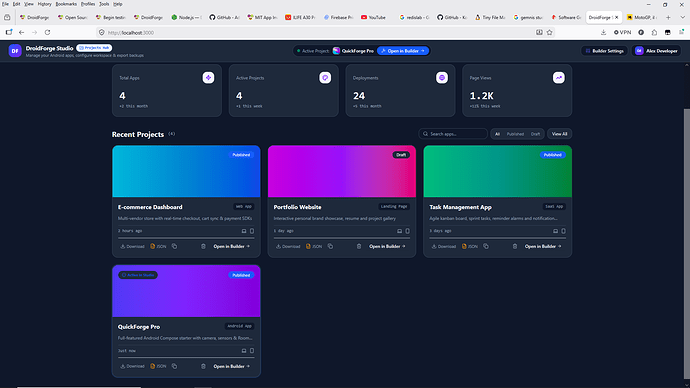Click the copy icon on E-commerce Dashboard card
The image size is (690, 388).
point(175,246)
